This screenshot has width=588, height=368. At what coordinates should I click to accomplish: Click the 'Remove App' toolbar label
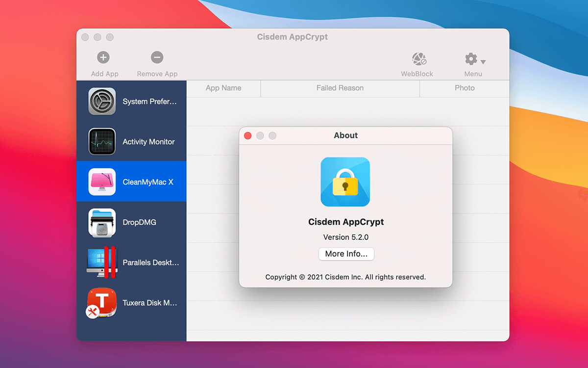coord(157,74)
